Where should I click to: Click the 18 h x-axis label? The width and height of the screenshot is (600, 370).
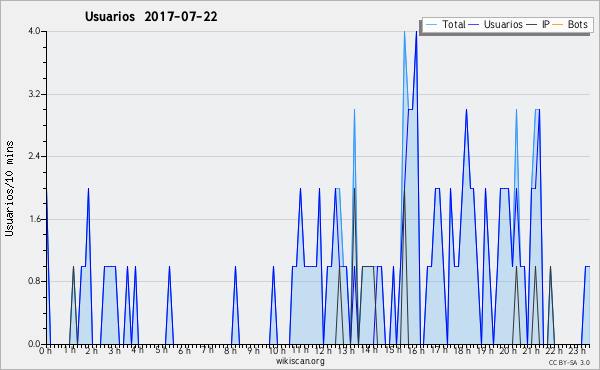click(x=461, y=351)
